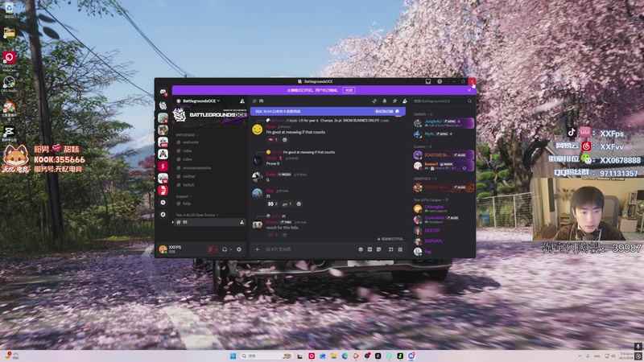Click plus attach button in message bar
Screen dimensions: 644x362
pyautogui.click(x=257, y=249)
